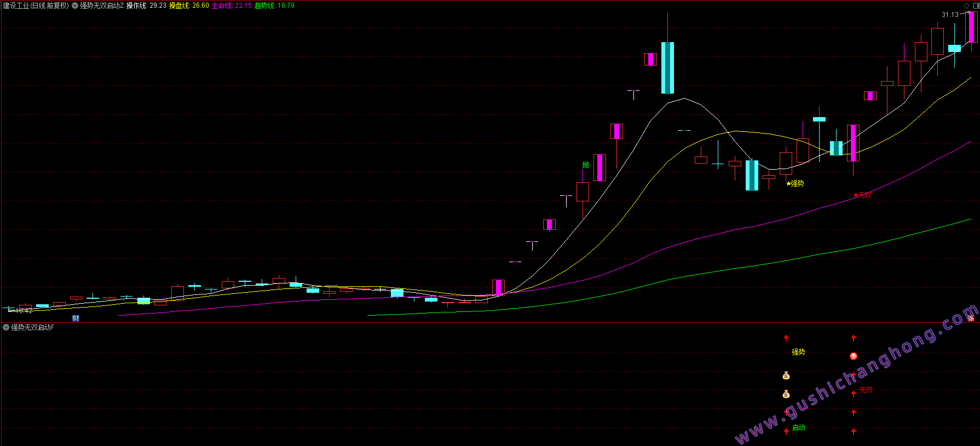
Task: Click the 财 marker on the time axis
Action: tap(76, 318)
